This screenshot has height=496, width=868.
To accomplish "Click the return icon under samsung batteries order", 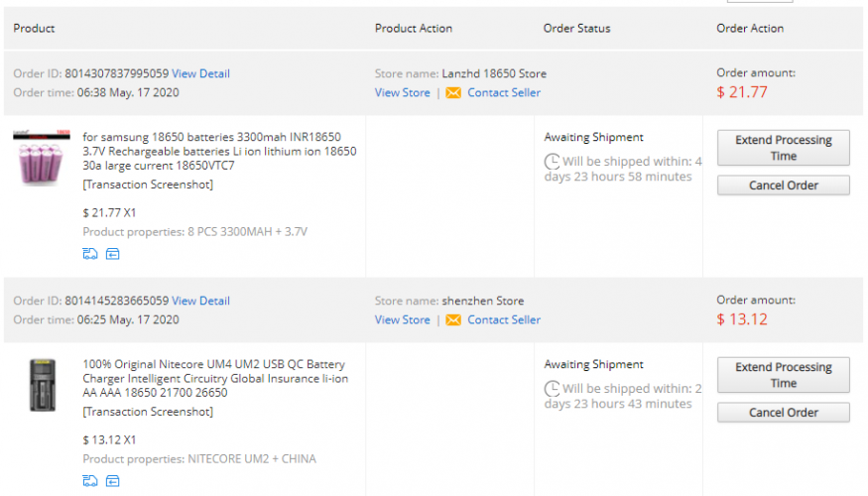I will point(112,254).
